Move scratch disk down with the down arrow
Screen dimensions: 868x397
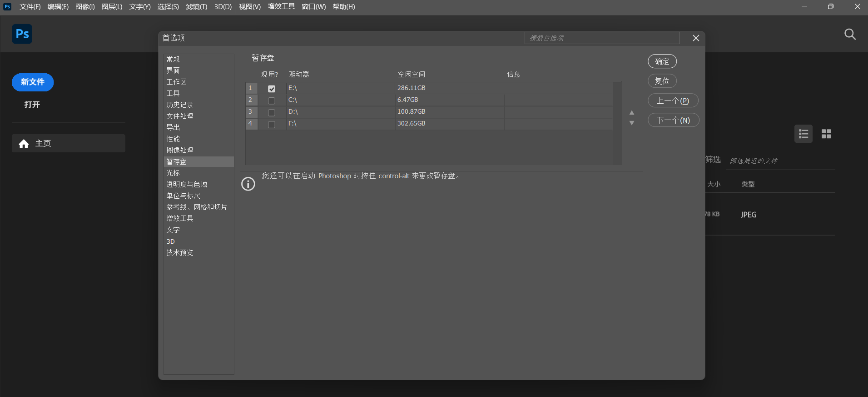coord(631,123)
